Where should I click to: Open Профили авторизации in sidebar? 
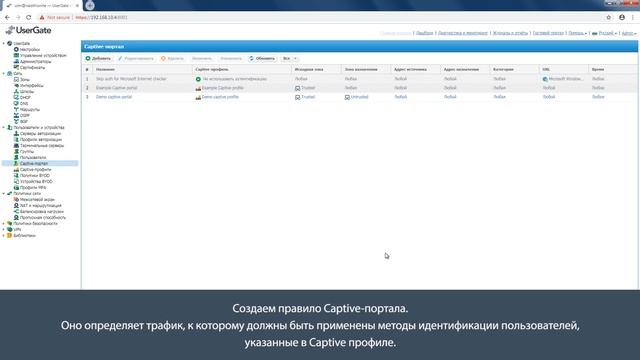point(41,140)
